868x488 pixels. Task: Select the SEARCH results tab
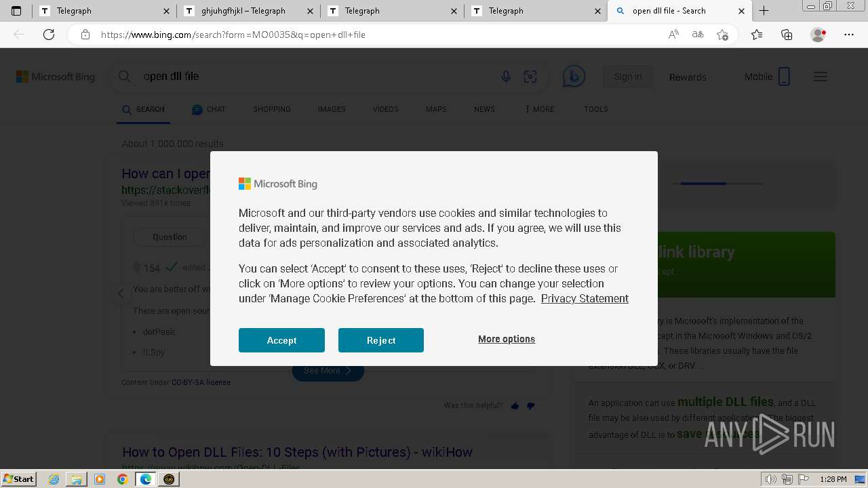click(143, 109)
